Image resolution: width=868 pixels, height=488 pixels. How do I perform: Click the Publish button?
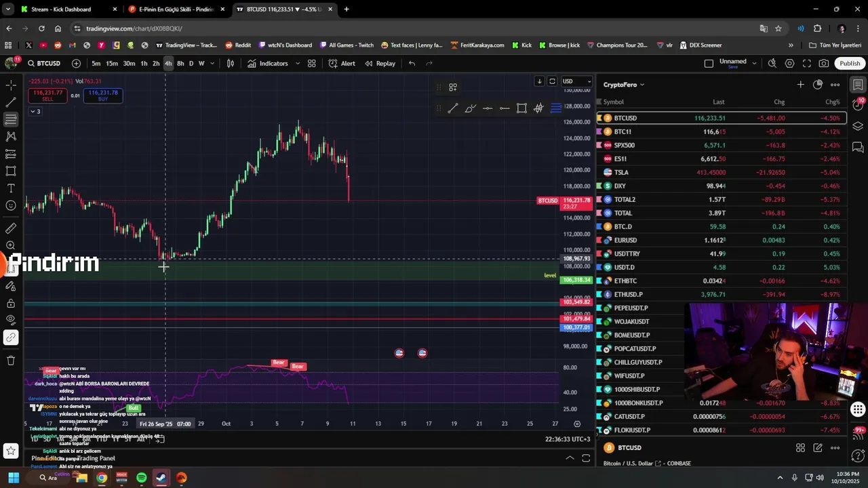coord(850,63)
